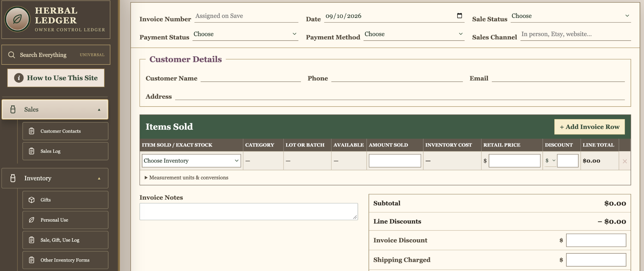Expand Measurement units & conversions
The width and height of the screenshot is (644, 271).
tap(186, 178)
